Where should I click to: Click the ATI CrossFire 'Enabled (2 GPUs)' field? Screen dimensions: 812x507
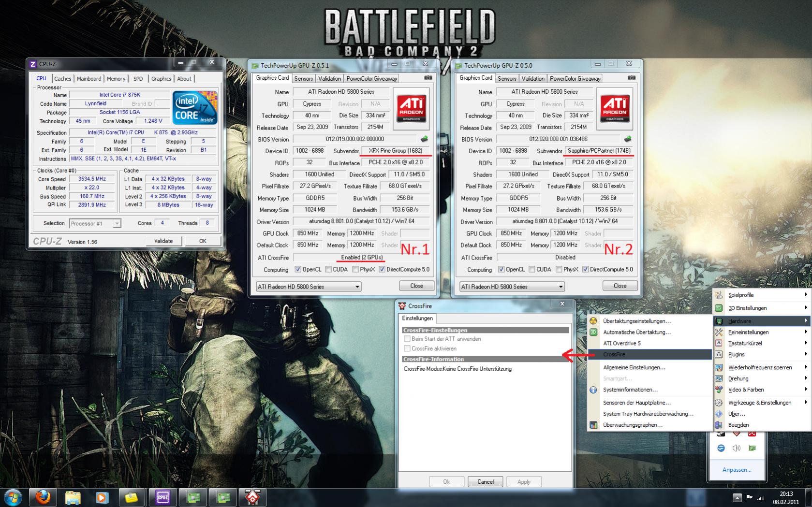pos(362,258)
